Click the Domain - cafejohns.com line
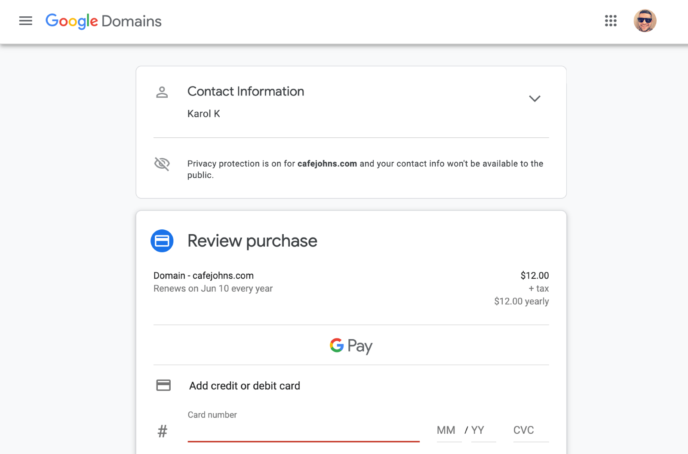Viewport: 688px width, 454px height. pyautogui.click(x=204, y=275)
